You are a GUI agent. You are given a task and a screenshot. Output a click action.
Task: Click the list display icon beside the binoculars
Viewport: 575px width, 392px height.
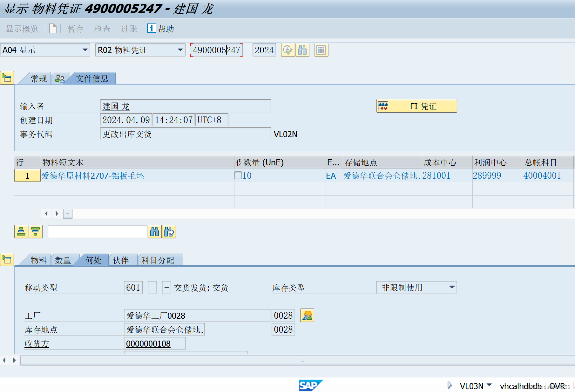(x=321, y=50)
